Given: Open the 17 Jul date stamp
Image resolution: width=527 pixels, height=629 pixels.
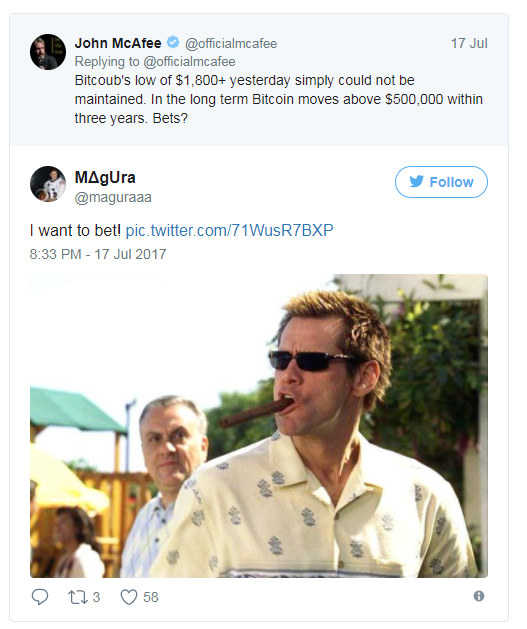Looking at the screenshot, I should click(x=469, y=43).
